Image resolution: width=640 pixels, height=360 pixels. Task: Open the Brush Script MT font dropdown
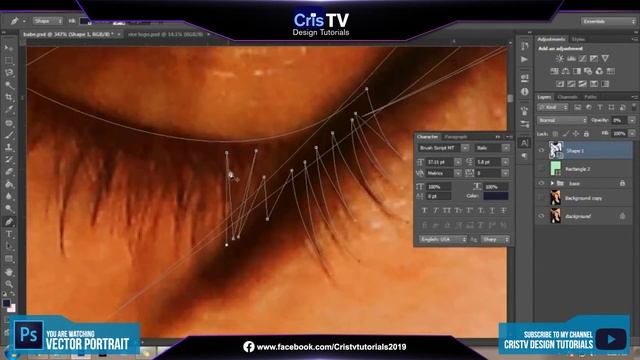pos(465,148)
